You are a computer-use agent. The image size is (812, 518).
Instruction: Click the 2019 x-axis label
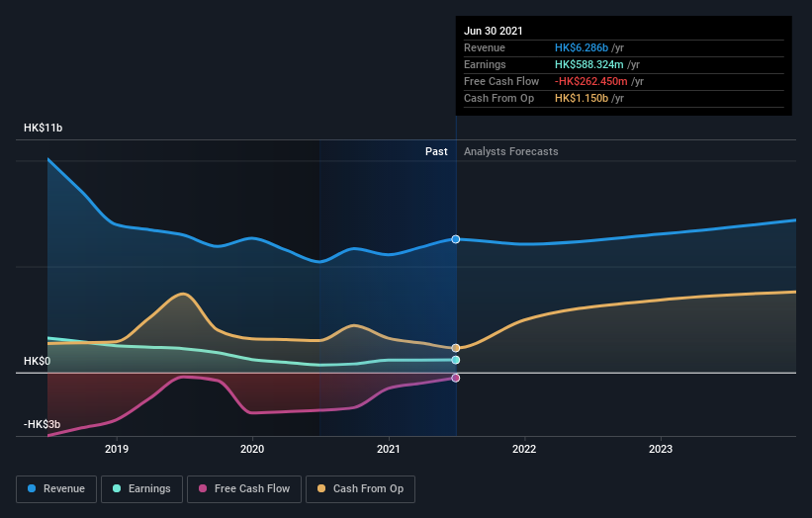(x=117, y=449)
